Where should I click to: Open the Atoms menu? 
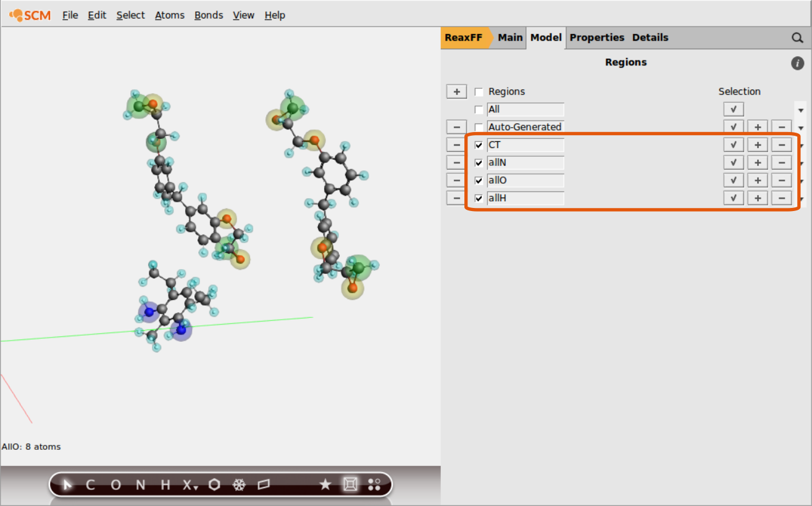[x=169, y=15]
